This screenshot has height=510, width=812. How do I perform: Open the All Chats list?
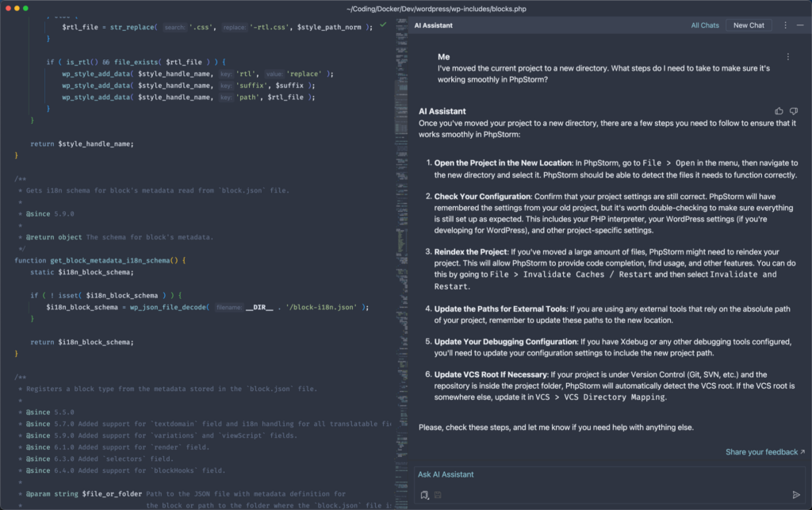704,25
